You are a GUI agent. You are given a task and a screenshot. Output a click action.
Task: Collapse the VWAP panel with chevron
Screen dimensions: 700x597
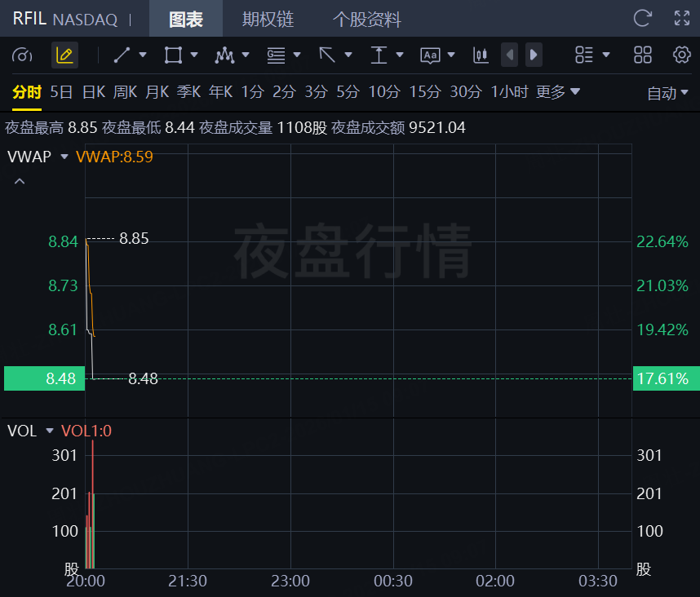[x=20, y=181]
